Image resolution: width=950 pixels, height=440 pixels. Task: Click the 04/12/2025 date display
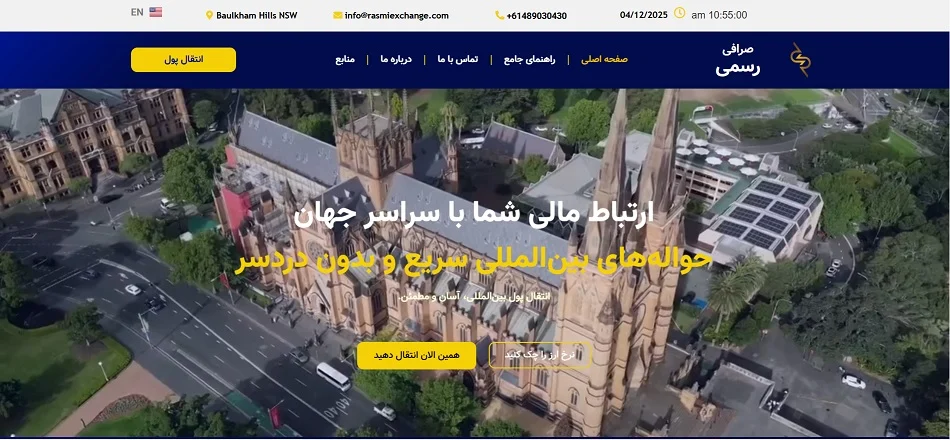tap(643, 15)
